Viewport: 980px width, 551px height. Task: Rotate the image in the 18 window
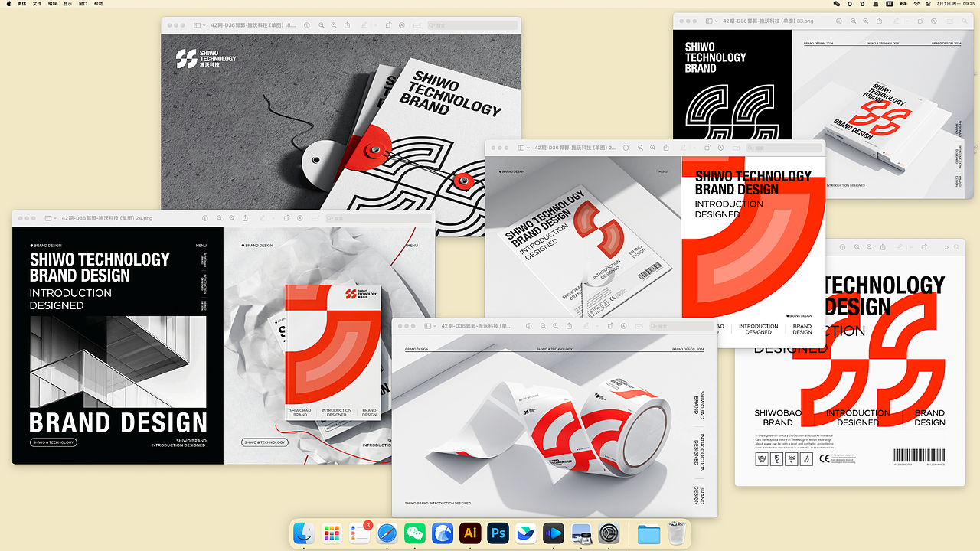pyautogui.click(x=388, y=25)
